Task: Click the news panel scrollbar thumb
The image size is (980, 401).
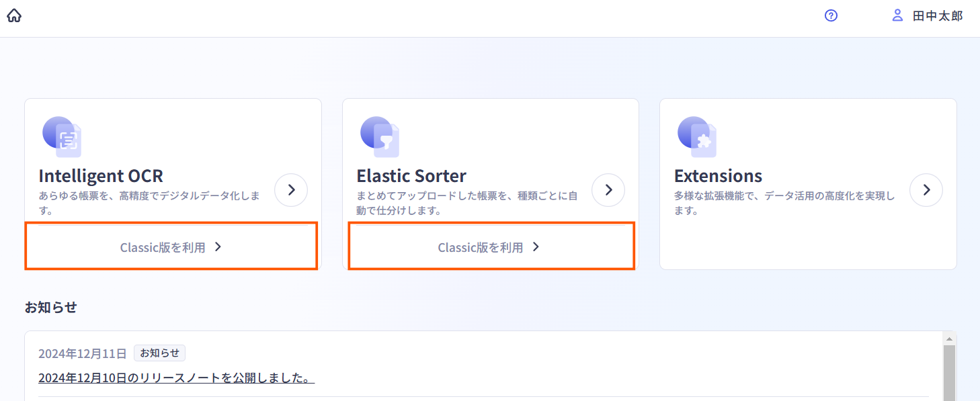Action: [x=949, y=373]
